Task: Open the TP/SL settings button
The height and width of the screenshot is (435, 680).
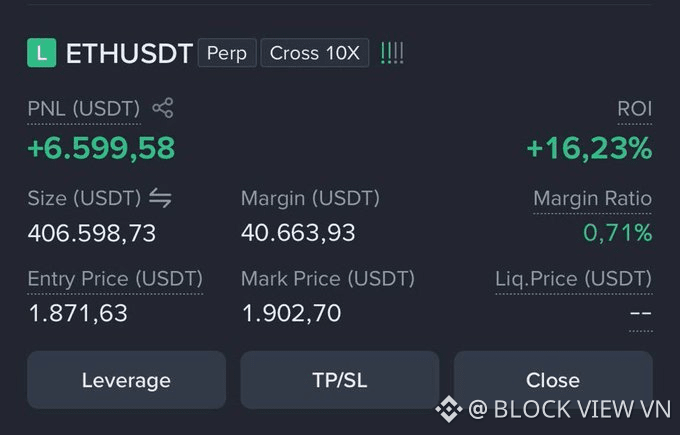Action: [340, 380]
